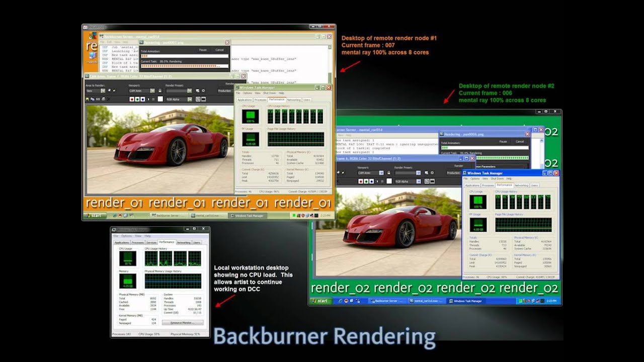Click Windows Task Manager taskbar button on render_02
This screenshot has height=362, width=644.
[x=466, y=301]
